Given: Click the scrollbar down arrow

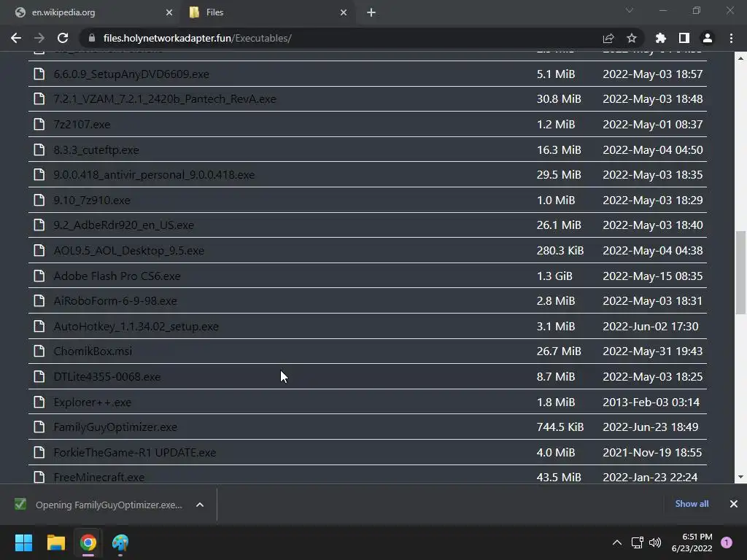Looking at the screenshot, I should point(740,477).
